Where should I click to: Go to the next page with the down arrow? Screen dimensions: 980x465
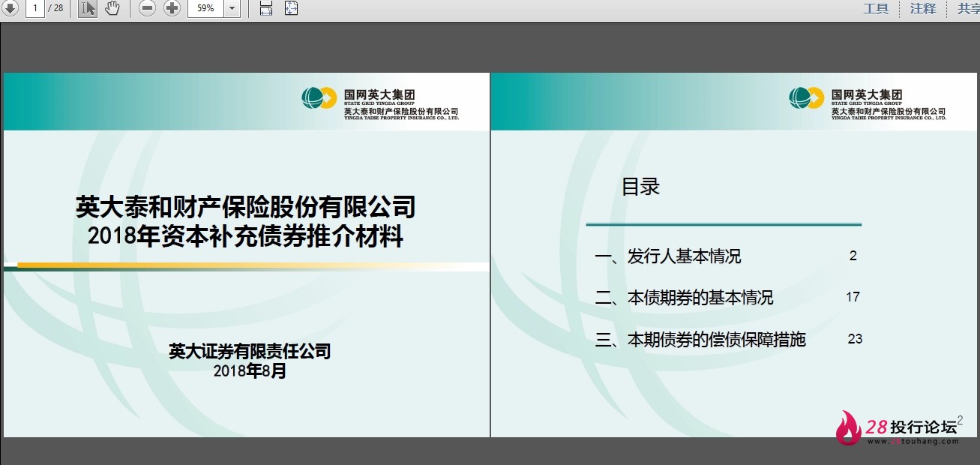9,8
